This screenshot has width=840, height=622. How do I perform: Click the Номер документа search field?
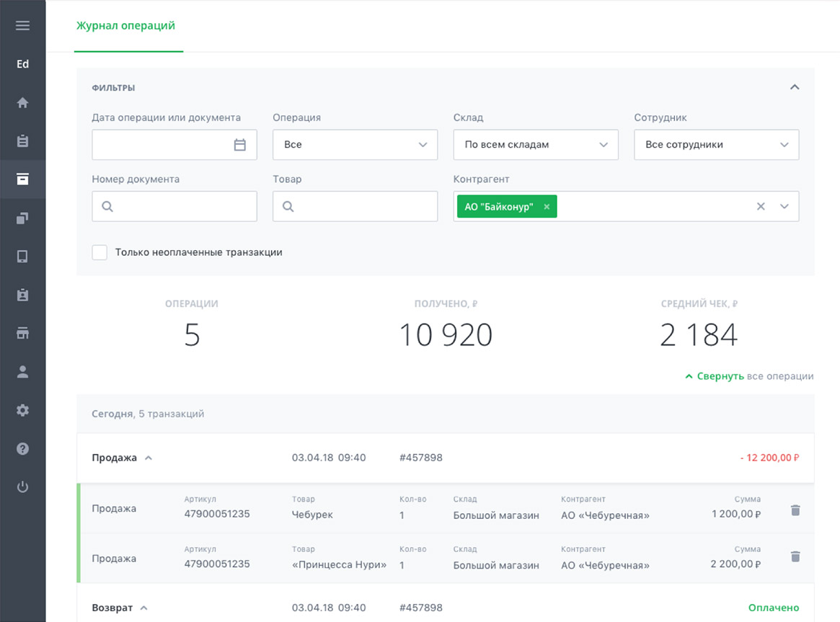coord(174,206)
